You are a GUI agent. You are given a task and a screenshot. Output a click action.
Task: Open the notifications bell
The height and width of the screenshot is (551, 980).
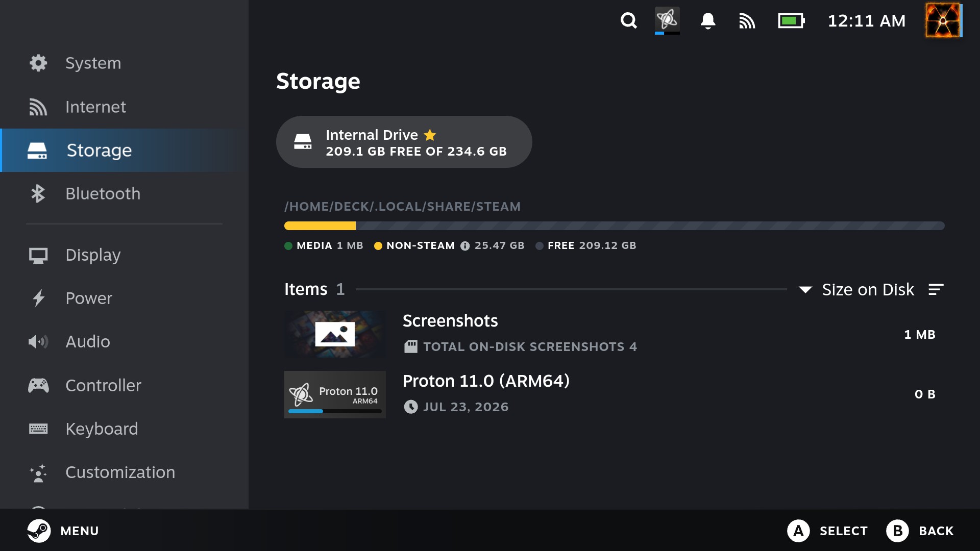pos(707,21)
